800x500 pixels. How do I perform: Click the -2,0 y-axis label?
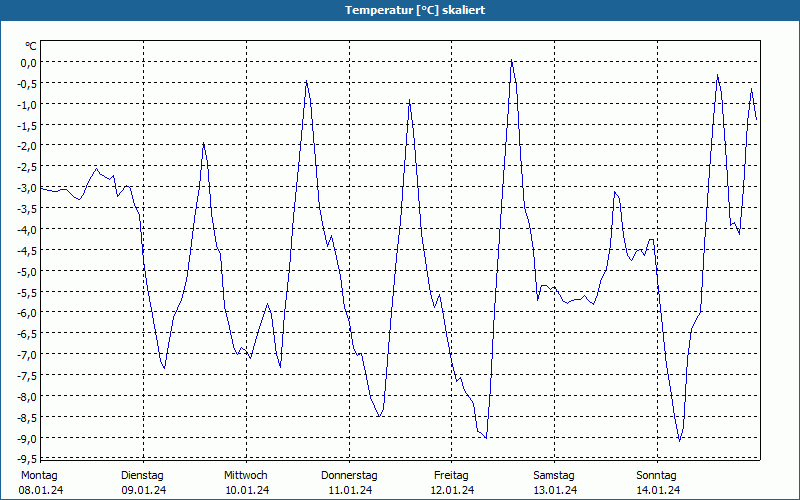(27, 146)
